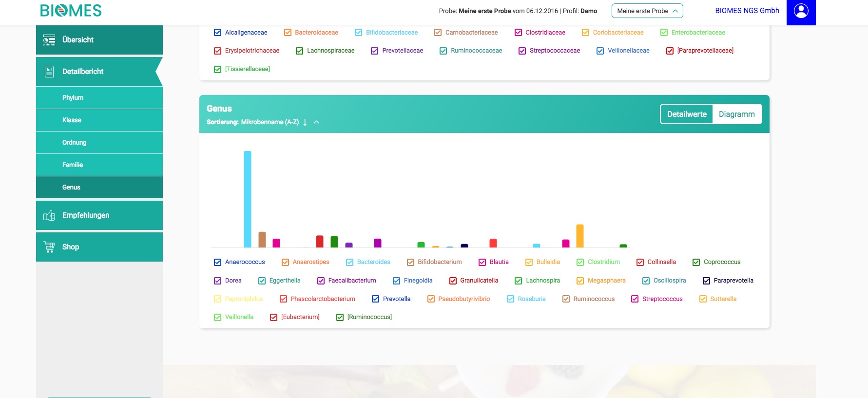
Task: Click the tall light blue Bacteroides bar
Action: pyautogui.click(x=248, y=199)
